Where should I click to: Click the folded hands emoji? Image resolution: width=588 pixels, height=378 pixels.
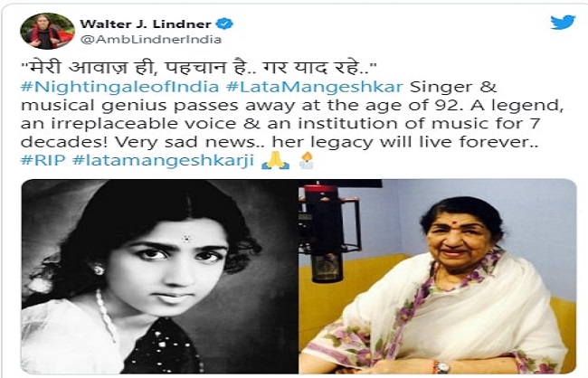[x=275, y=160]
